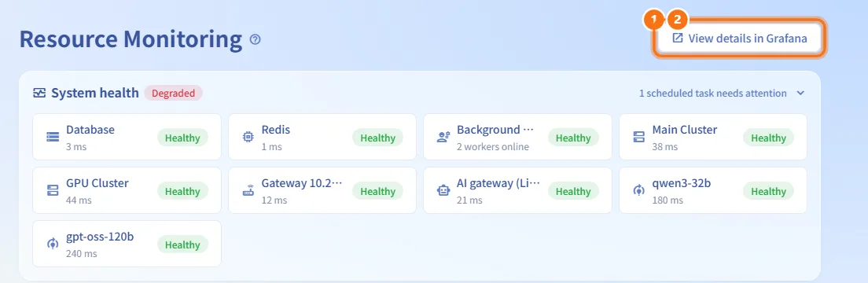Image resolution: width=868 pixels, height=283 pixels.
Task: Click the external link icon beside Grafana
Action: [x=677, y=39]
